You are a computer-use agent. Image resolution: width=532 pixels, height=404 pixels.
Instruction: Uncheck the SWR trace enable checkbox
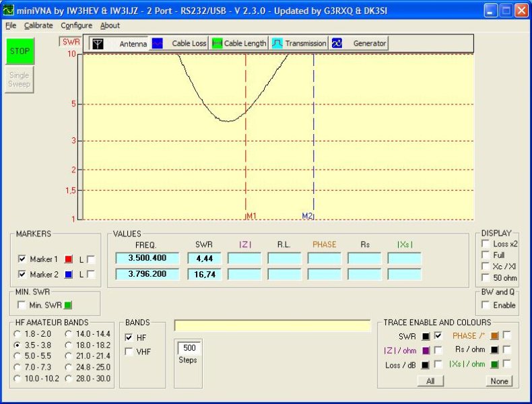[438, 336]
